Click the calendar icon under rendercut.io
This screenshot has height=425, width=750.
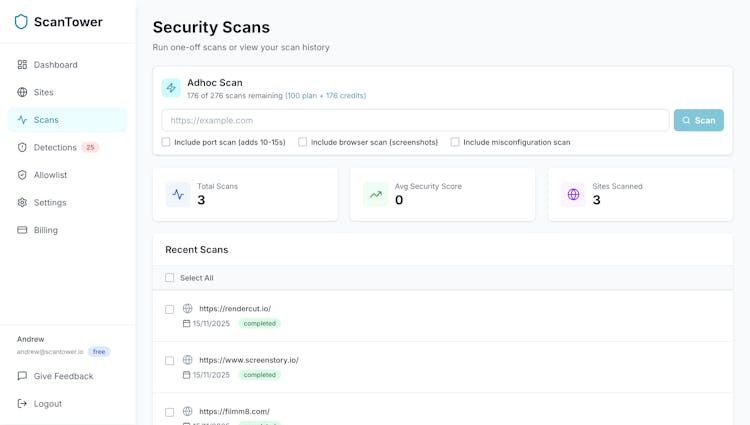coord(186,324)
